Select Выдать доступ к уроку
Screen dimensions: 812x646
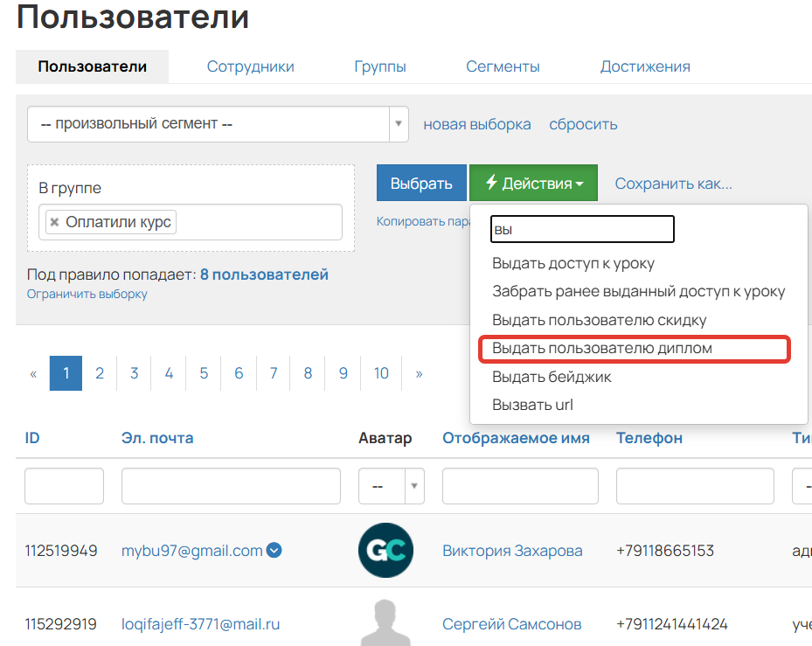pyautogui.click(x=573, y=263)
